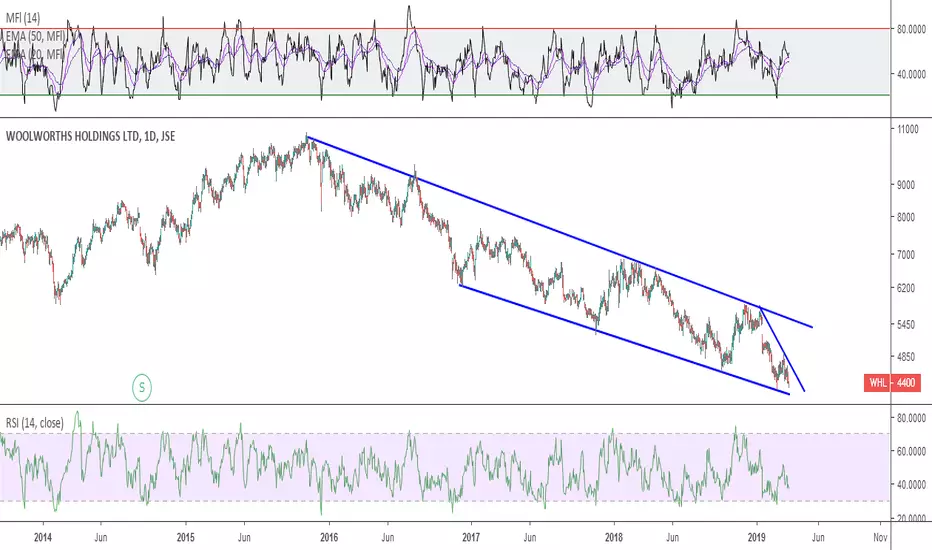Select the EMA (50, MFI) indicator label
The width and height of the screenshot is (932, 550).
[x=36, y=36]
